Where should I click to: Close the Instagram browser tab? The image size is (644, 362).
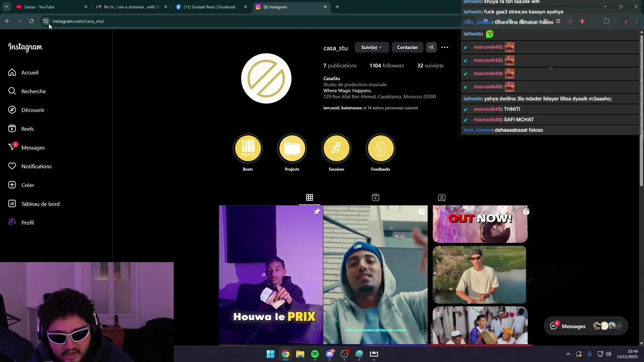click(x=325, y=7)
